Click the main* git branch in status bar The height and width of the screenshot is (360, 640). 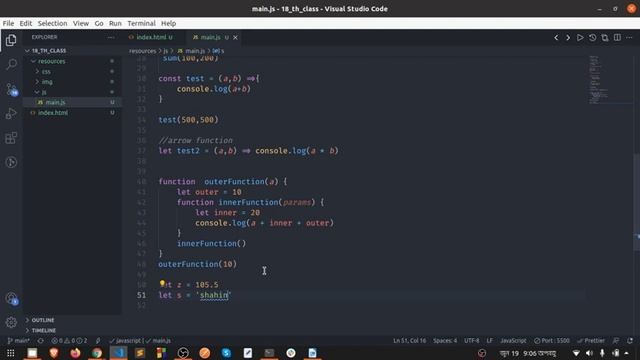tap(18, 340)
